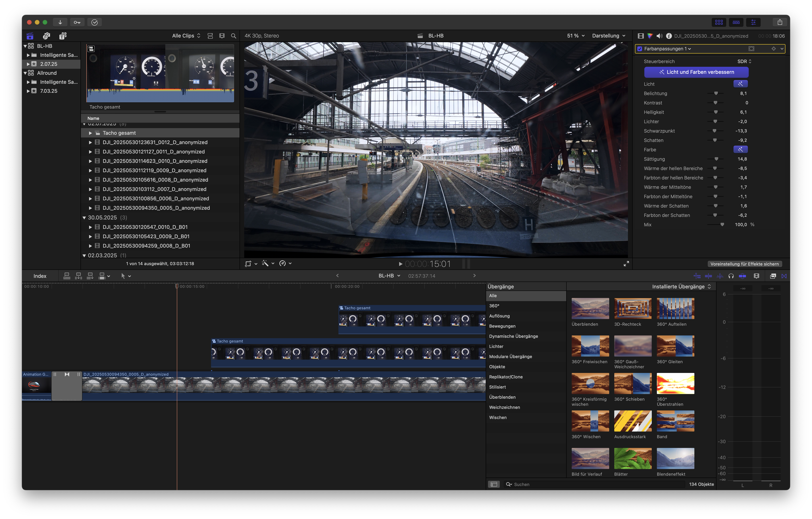Viewport: 812px width, 519px height.
Task: Select the Ausdrucksstark transition thumbnail
Action: (x=633, y=421)
